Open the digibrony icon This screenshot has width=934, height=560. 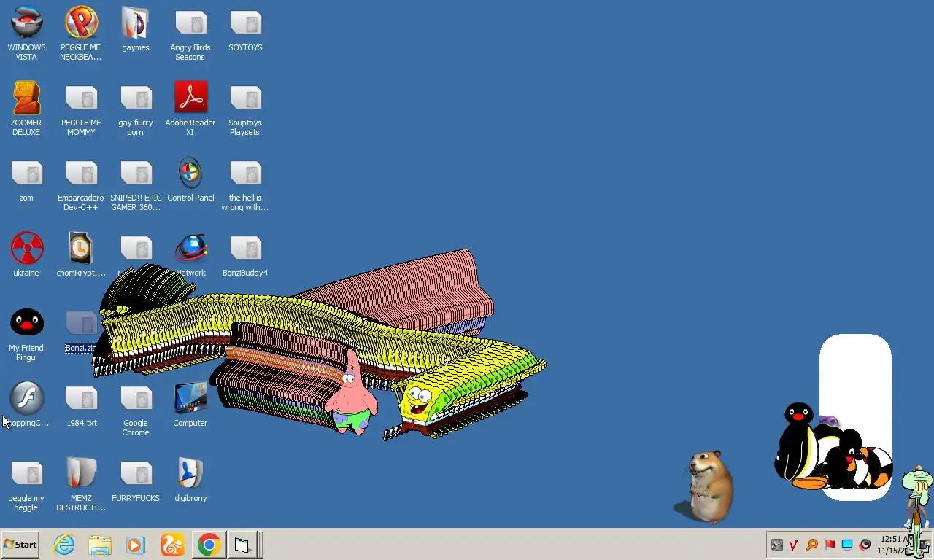[x=190, y=480]
